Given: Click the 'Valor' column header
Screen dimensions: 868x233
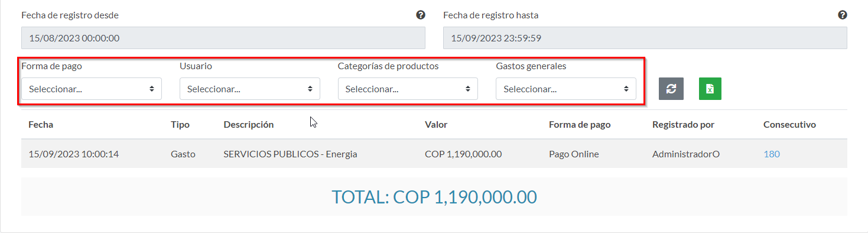Looking at the screenshot, I should tap(436, 125).
